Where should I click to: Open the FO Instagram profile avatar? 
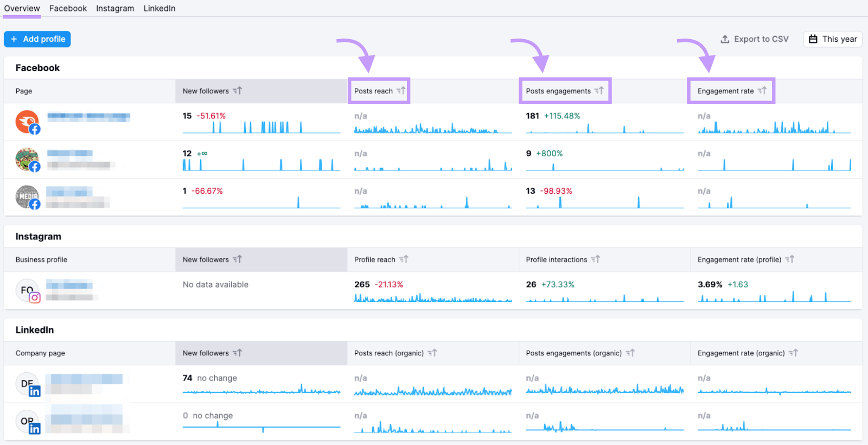[27, 290]
